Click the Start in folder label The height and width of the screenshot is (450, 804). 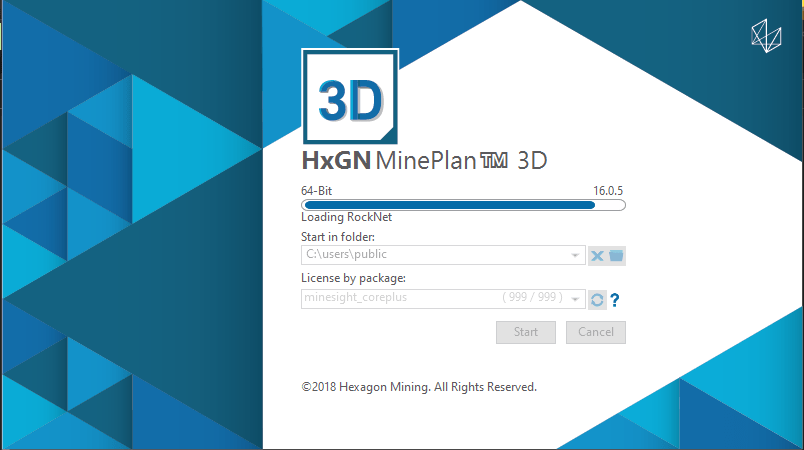click(338, 237)
